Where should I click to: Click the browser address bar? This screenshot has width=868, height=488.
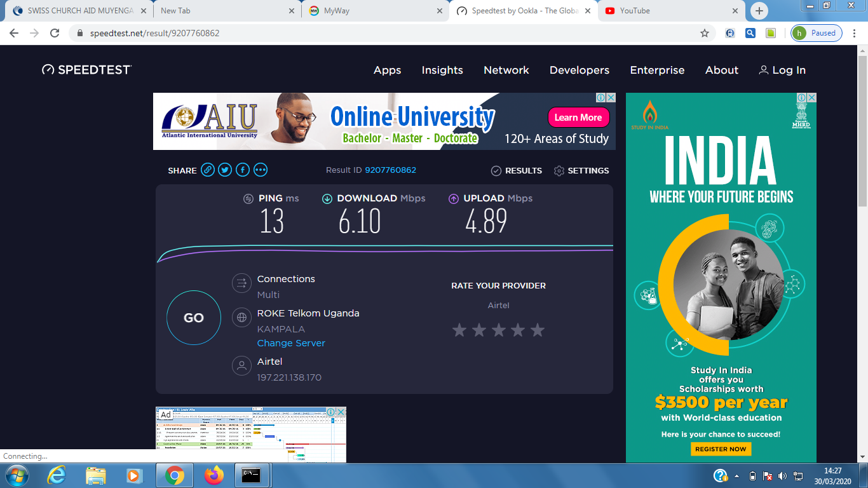[x=381, y=33]
